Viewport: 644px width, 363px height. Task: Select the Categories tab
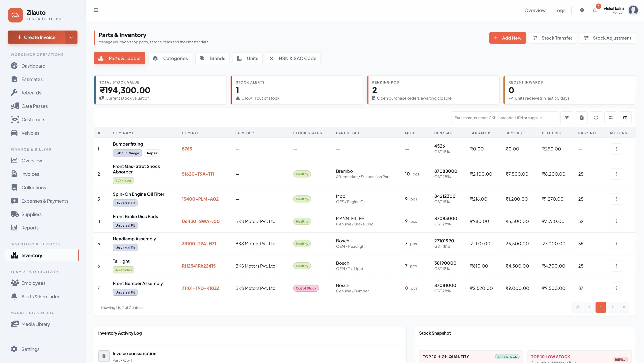pyautogui.click(x=170, y=58)
